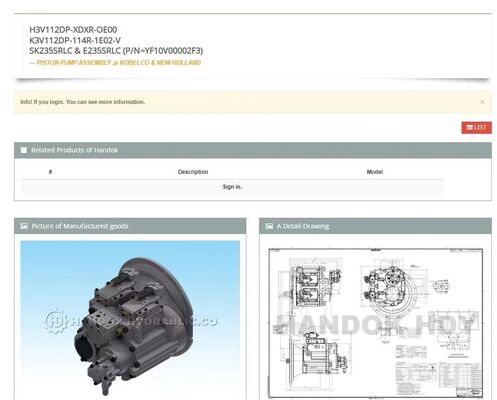Viewport: 497px width, 400px height.
Task: Select the K3V112DP-114R-1E02-V model line
Action: coord(75,40)
